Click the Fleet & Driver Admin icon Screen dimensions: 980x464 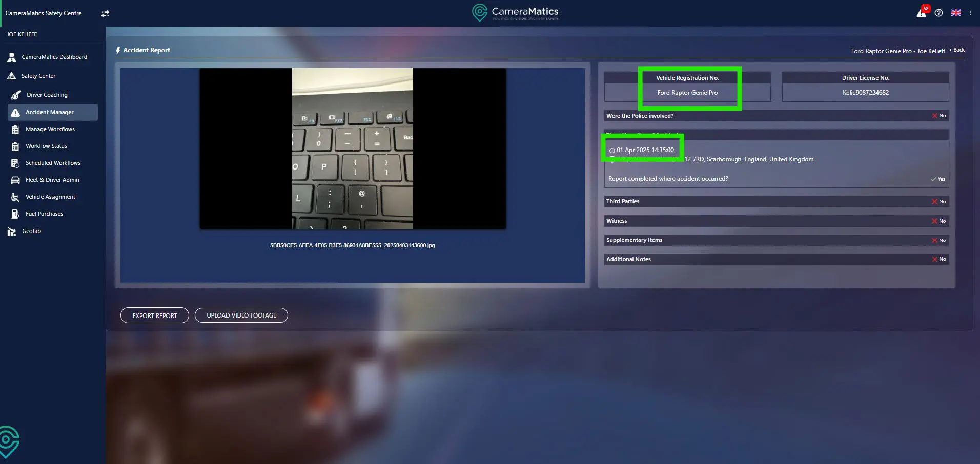click(x=15, y=180)
